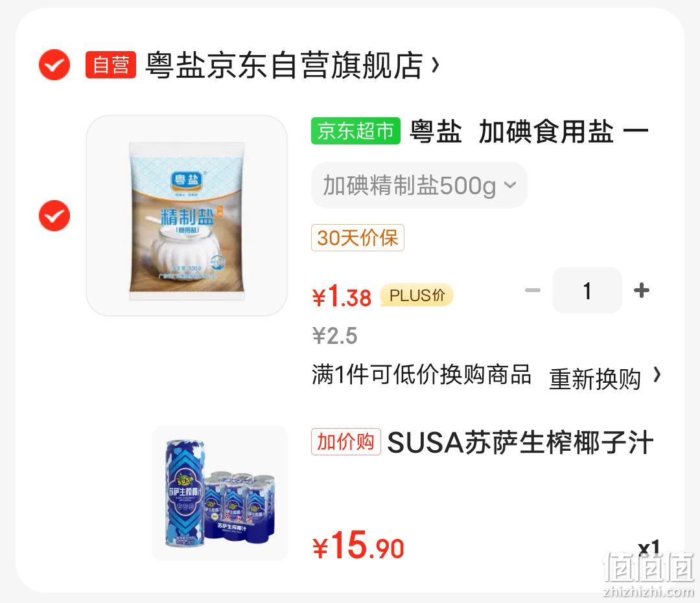Open the SUSA苏萨生榨椰子汁 product thumbnail
The image size is (700, 603).
pos(220,494)
